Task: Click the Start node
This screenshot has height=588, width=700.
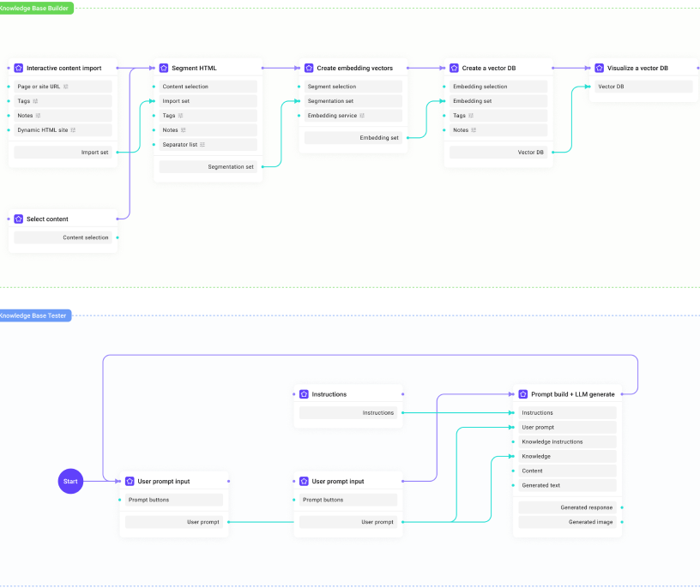Action: tap(70, 482)
